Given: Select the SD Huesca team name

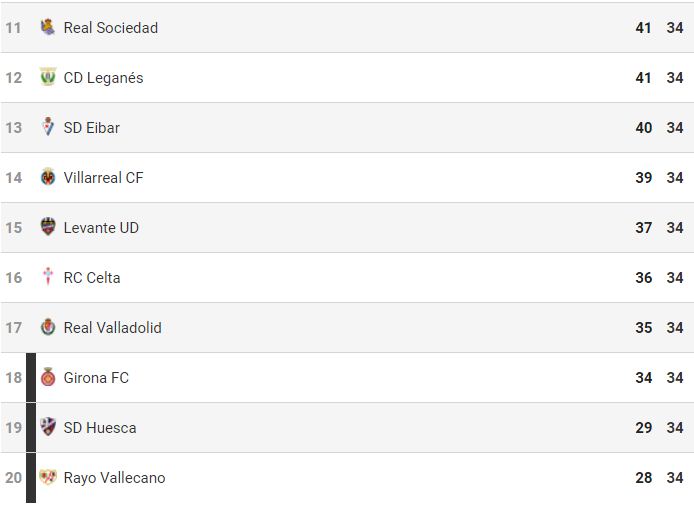Looking at the screenshot, I should point(100,428).
